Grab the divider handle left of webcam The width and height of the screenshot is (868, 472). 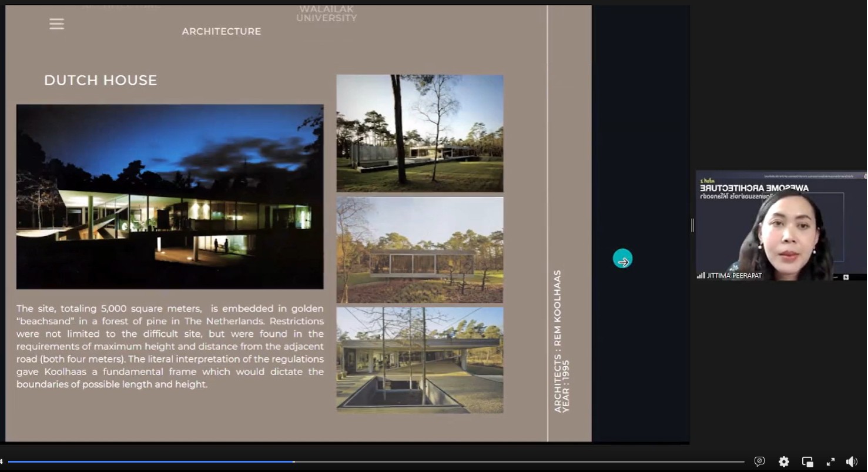[x=692, y=225]
